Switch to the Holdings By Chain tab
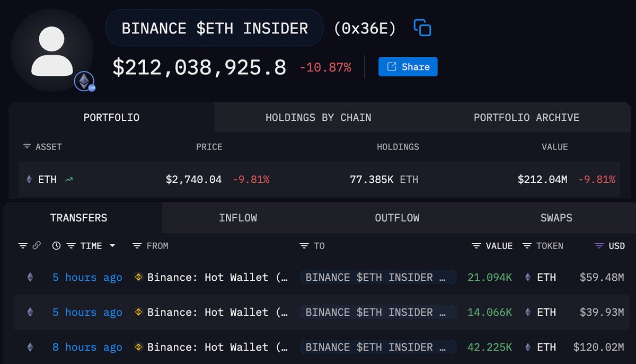The height and width of the screenshot is (364, 636). click(318, 118)
